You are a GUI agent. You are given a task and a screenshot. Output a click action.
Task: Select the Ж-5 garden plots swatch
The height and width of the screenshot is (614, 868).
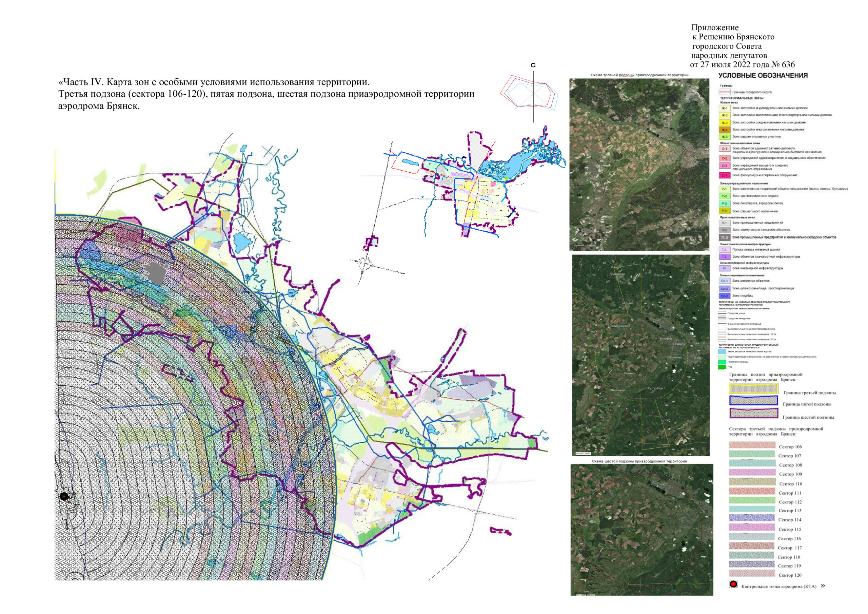[724, 137]
